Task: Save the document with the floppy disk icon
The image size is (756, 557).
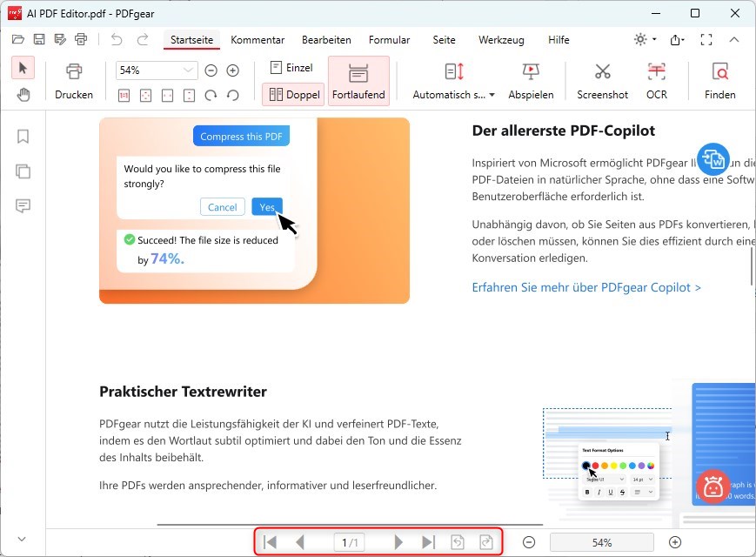Action: click(x=39, y=39)
